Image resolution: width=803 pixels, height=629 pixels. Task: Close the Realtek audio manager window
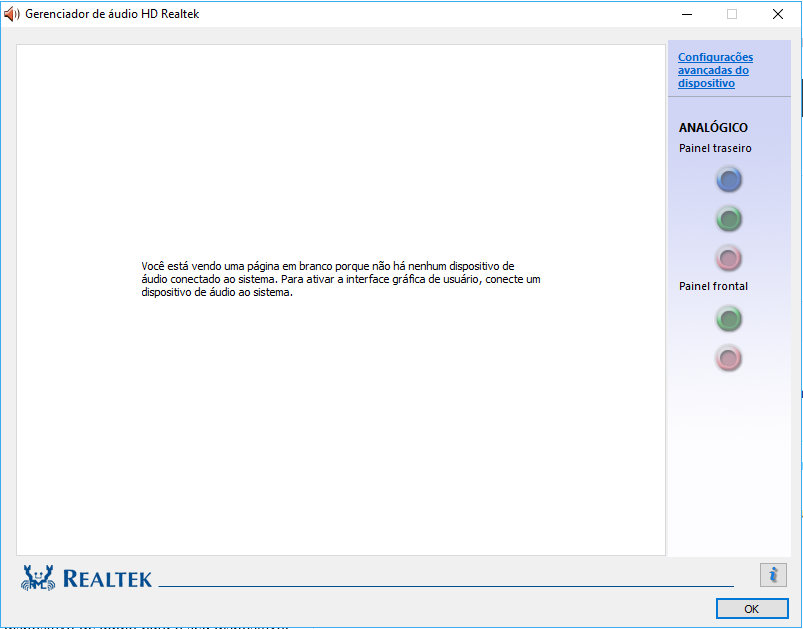point(777,14)
